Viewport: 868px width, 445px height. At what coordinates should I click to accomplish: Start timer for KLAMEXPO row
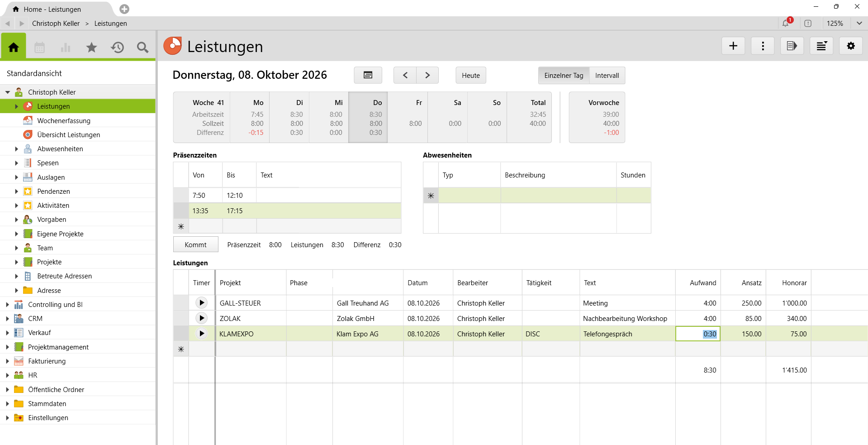point(202,334)
